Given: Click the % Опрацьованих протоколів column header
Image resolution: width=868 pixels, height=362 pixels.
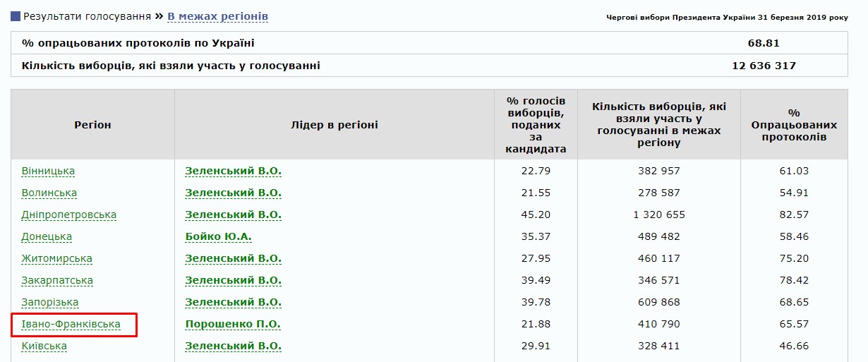Looking at the screenshot, I should pyautogui.click(x=794, y=125).
